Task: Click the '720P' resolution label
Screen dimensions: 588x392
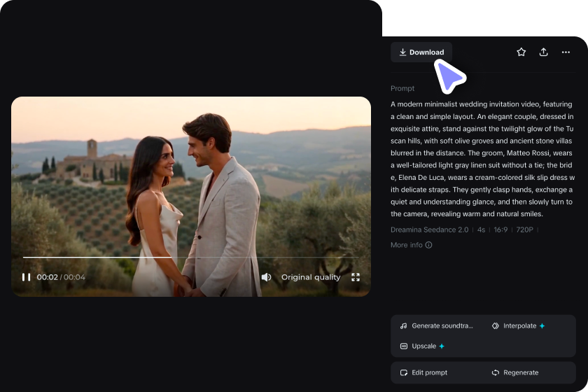Action: click(x=524, y=230)
